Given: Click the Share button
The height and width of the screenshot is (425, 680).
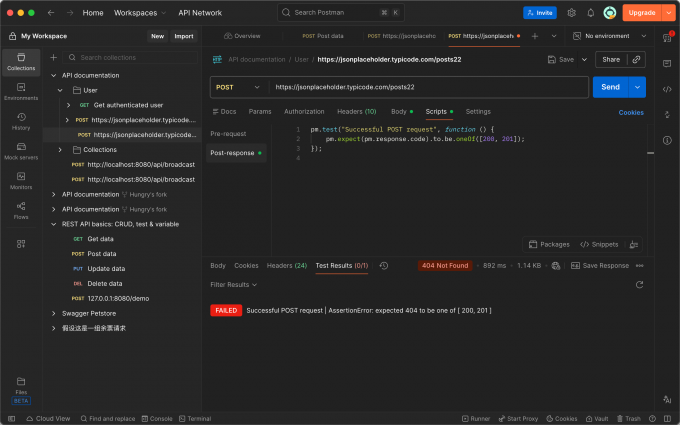Looking at the screenshot, I should tap(611, 59).
